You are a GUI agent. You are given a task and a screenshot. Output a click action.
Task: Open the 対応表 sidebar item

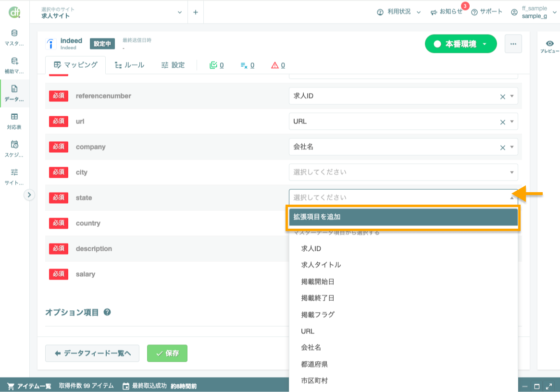coord(14,122)
